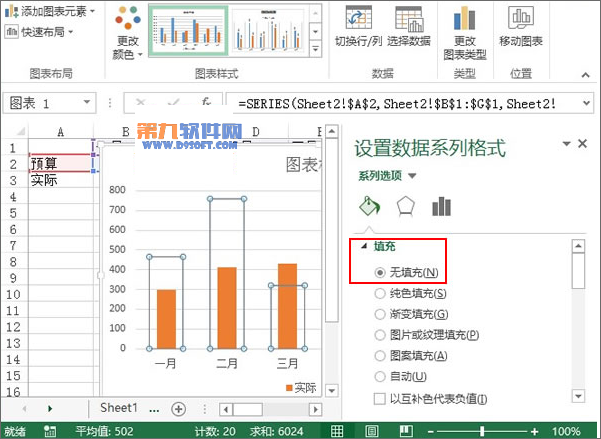This screenshot has height=439, width=601.
Task: Click the formula bar SERIES text
Action: point(397,104)
